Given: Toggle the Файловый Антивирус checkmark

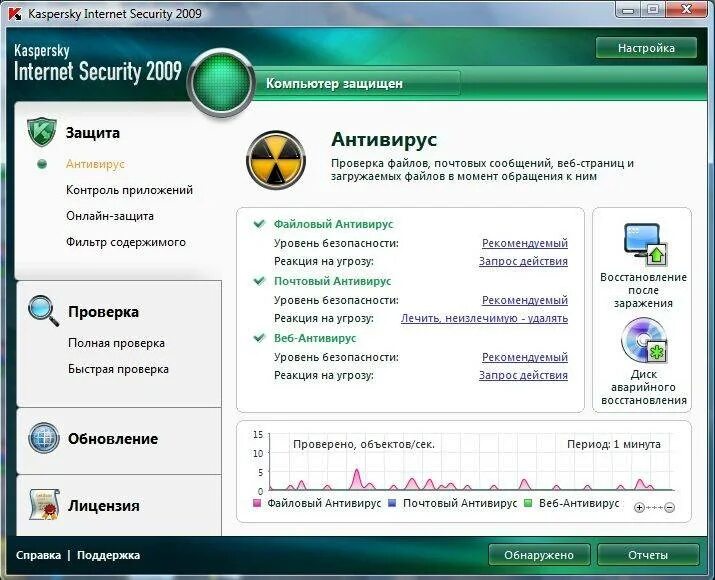Looking at the screenshot, I should click(x=259, y=223).
